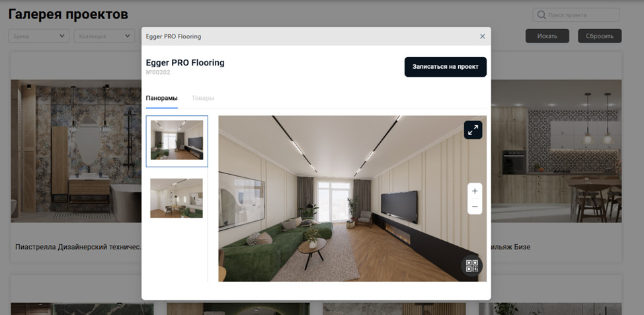This screenshot has width=644, height=315.
Task: Click the Egger PRO Flooring heading
Action: coord(185,62)
